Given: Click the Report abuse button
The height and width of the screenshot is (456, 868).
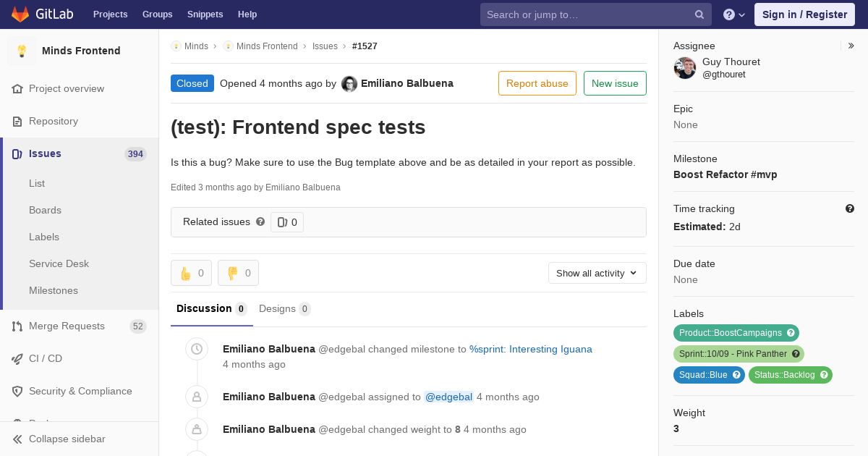Looking at the screenshot, I should 537,83.
